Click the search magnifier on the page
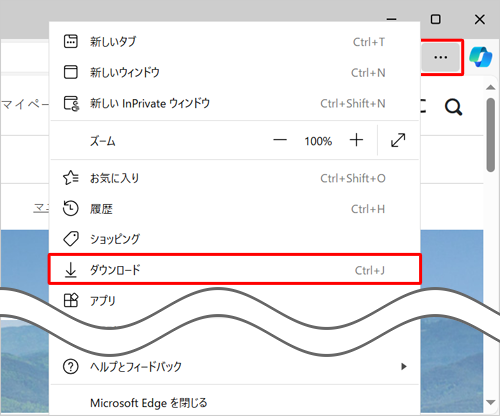 pos(453,107)
